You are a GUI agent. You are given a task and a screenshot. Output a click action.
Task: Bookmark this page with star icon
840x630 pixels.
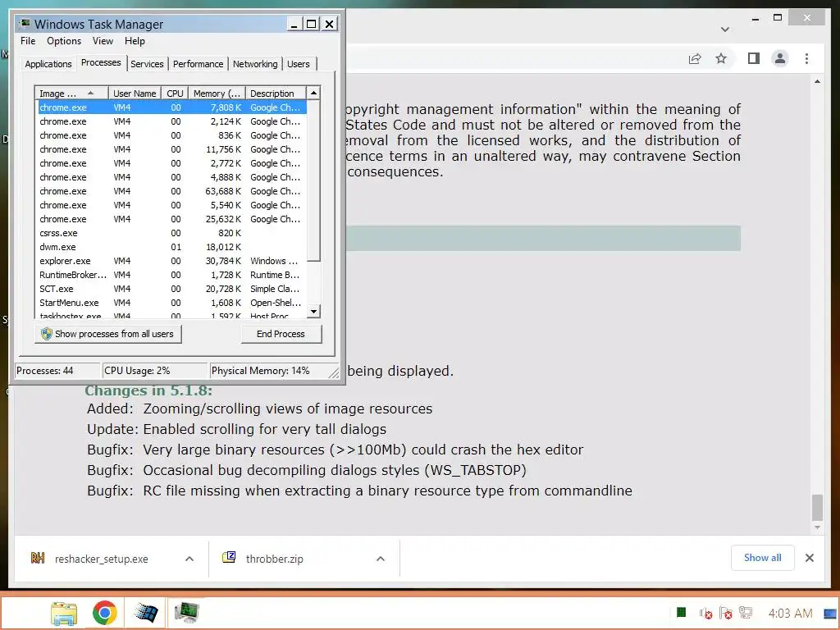pyautogui.click(x=721, y=58)
